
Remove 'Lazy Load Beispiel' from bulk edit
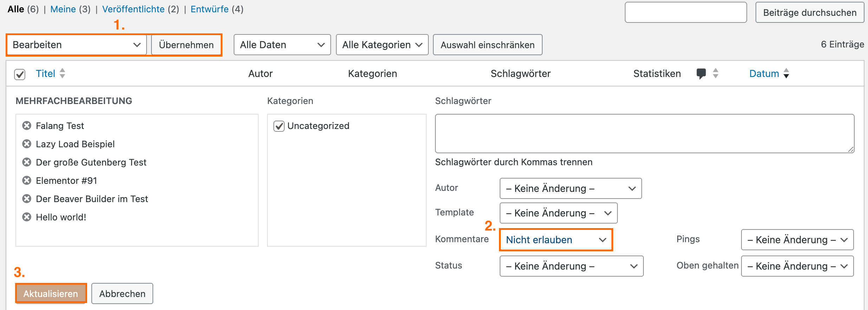pos(27,144)
